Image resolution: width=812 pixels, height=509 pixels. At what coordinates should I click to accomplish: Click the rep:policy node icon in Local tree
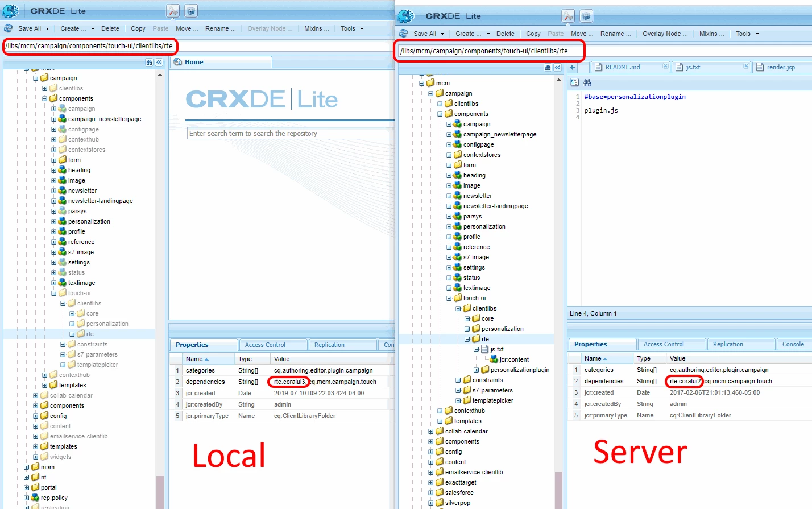click(35, 498)
